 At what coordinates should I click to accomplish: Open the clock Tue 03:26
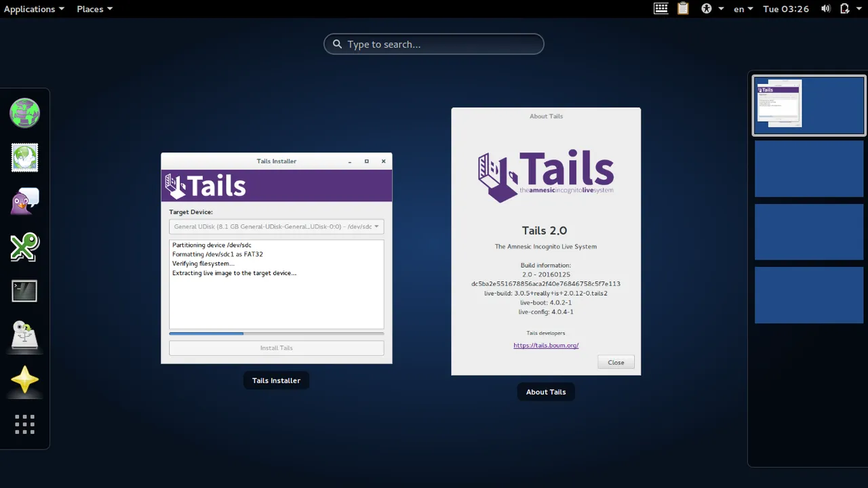tap(786, 9)
